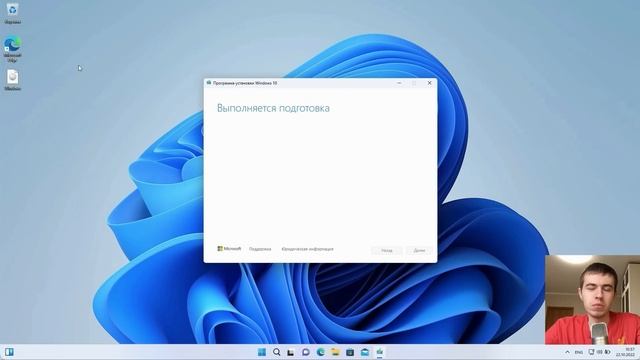This screenshot has width=640, height=360.
Task: Click the Далее button in the setup window
Action: coord(419,250)
